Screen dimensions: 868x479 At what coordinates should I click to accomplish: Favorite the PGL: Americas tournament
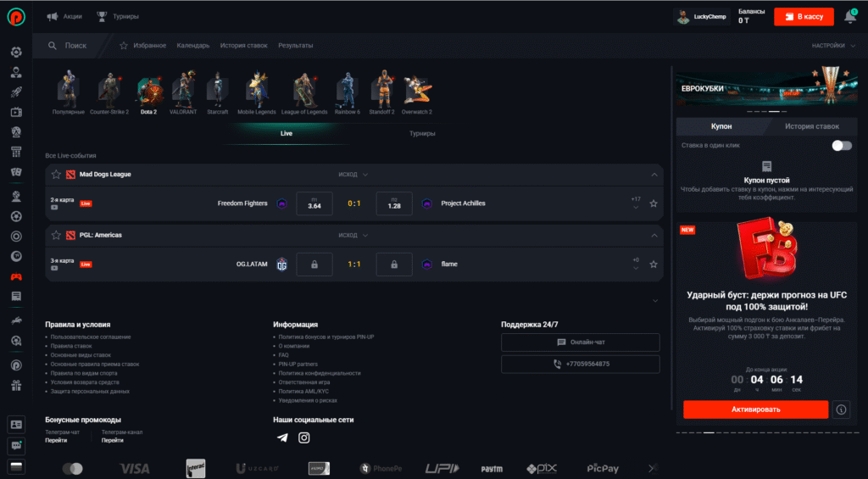(56, 236)
